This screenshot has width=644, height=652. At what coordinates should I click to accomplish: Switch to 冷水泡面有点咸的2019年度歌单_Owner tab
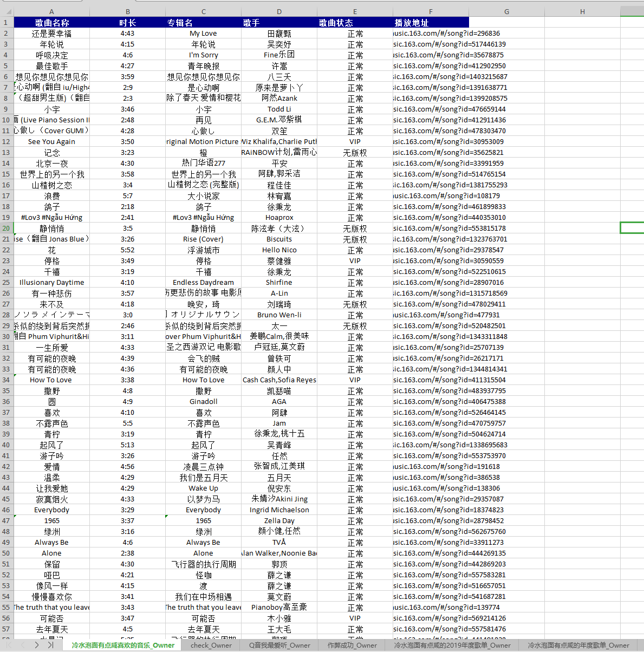(x=452, y=645)
